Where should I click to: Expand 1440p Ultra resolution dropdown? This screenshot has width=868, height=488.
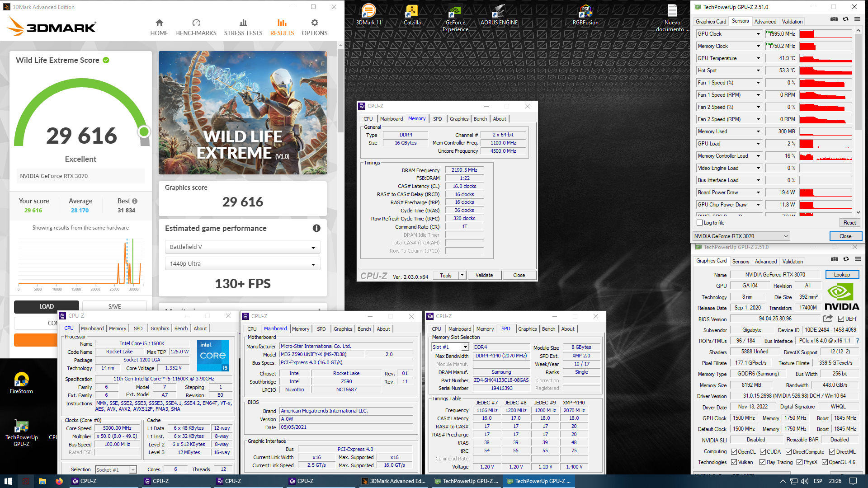242,264
